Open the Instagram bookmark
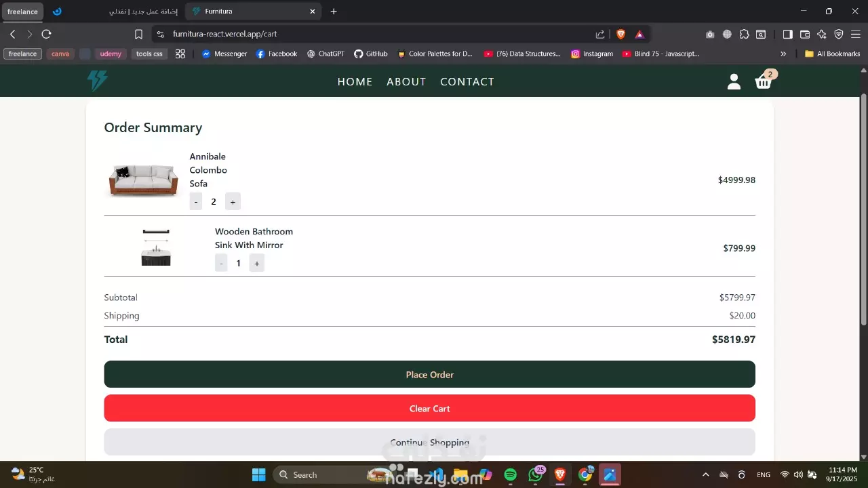 click(x=592, y=54)
